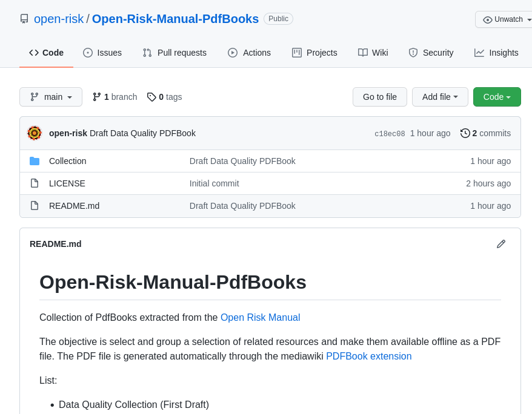Screen dimensions: 532x414
Task: Click the eye icon on Unwatch
Action: 488,19
